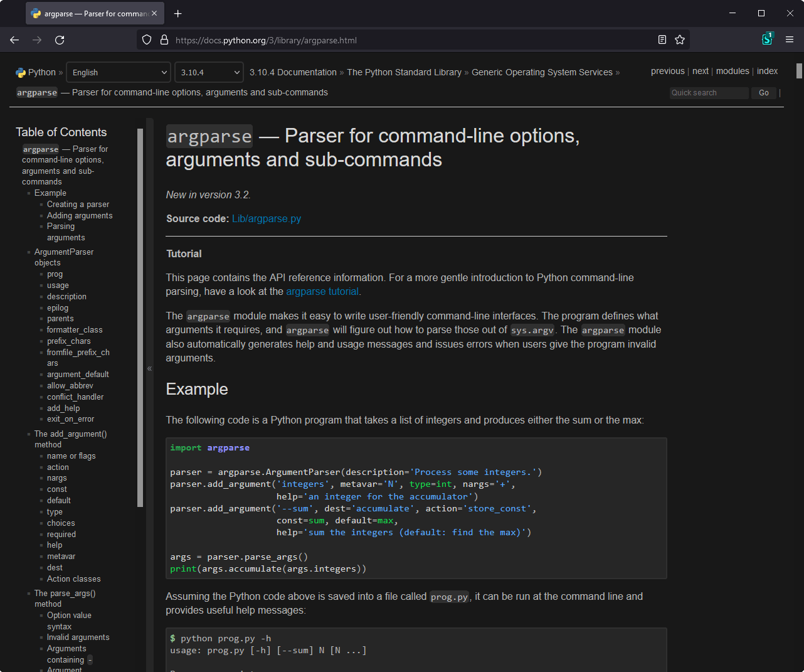Toggle Reader View for this article
The image size is (804, 672).
pos(662,39)
